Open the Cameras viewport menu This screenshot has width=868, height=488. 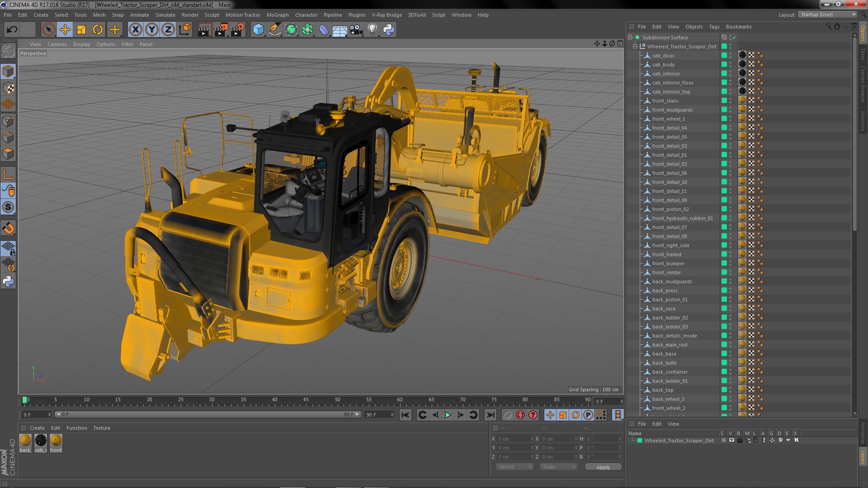pos(57,44)
